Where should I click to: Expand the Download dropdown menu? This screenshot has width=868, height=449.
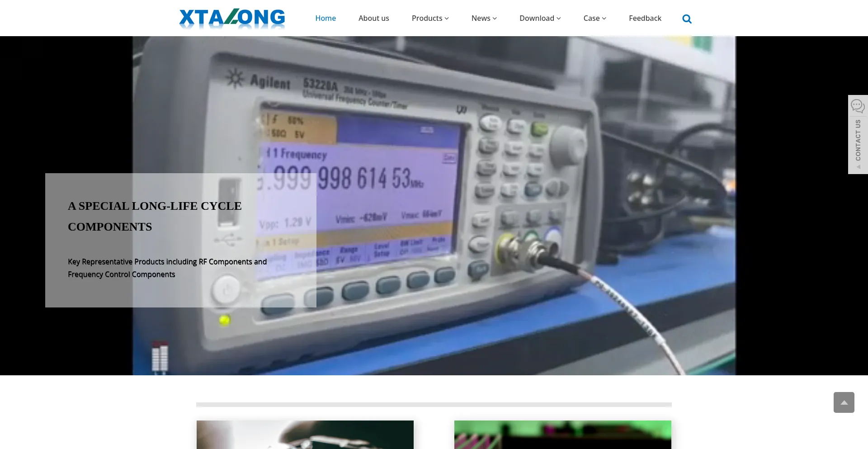coord(540,18)
